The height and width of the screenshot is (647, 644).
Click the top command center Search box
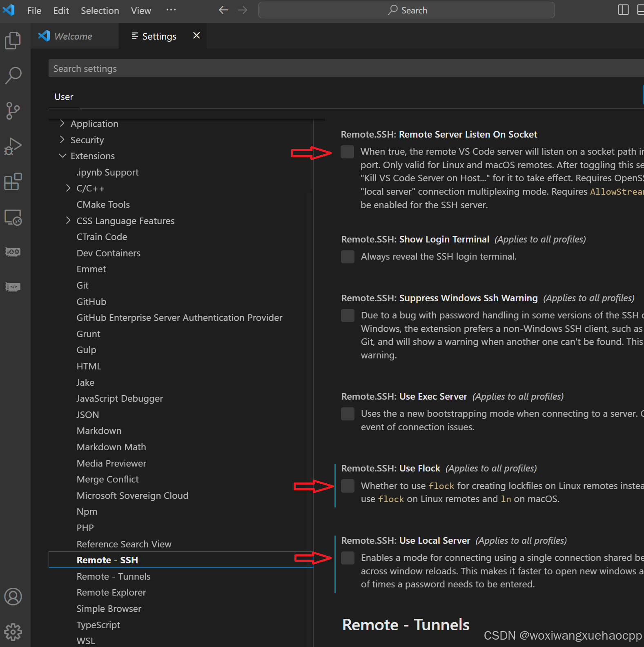pyautogui.click(x=406, y=10)
